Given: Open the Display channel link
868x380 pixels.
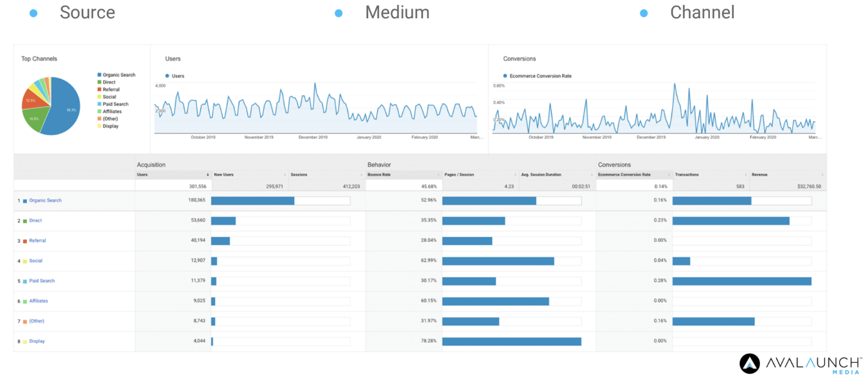Looking at the screenshot, I should [x=37, y=342].
